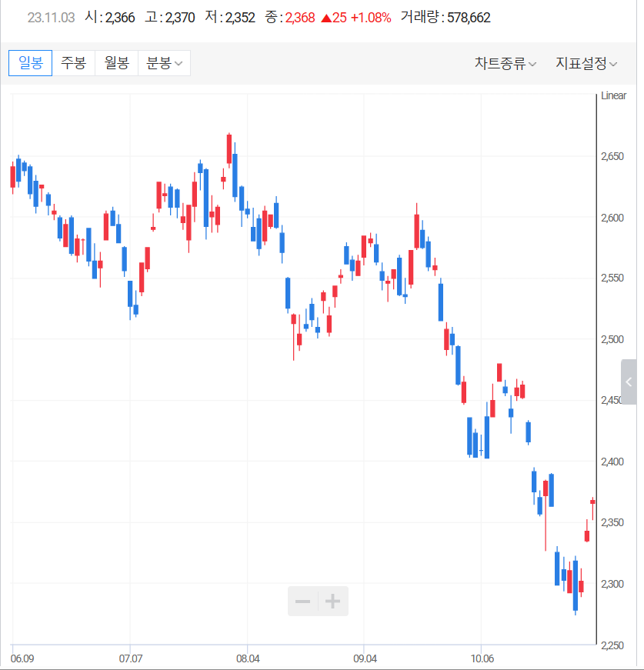Expand the side panel with left chevron
644x670 pixels.
click(x=629, y=382)
